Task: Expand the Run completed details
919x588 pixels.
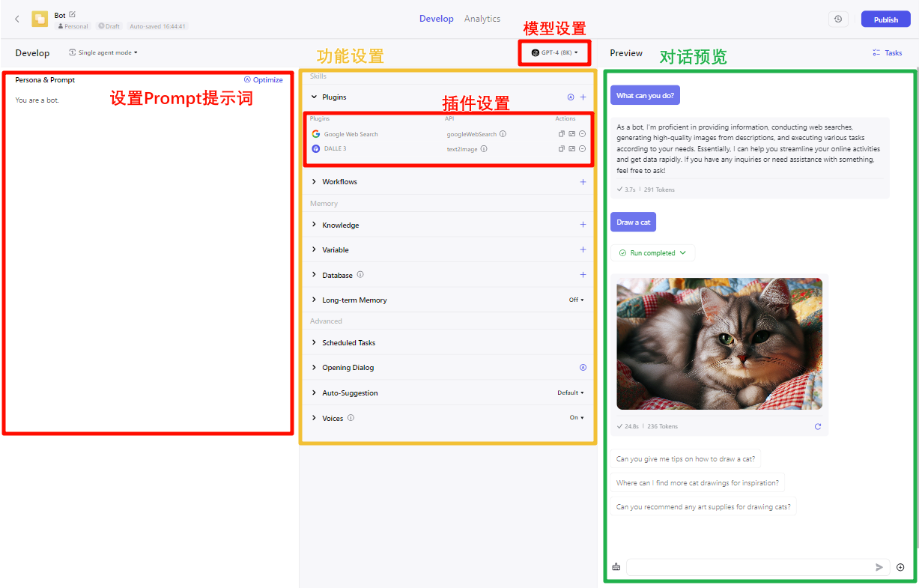Action: (653, 253)
